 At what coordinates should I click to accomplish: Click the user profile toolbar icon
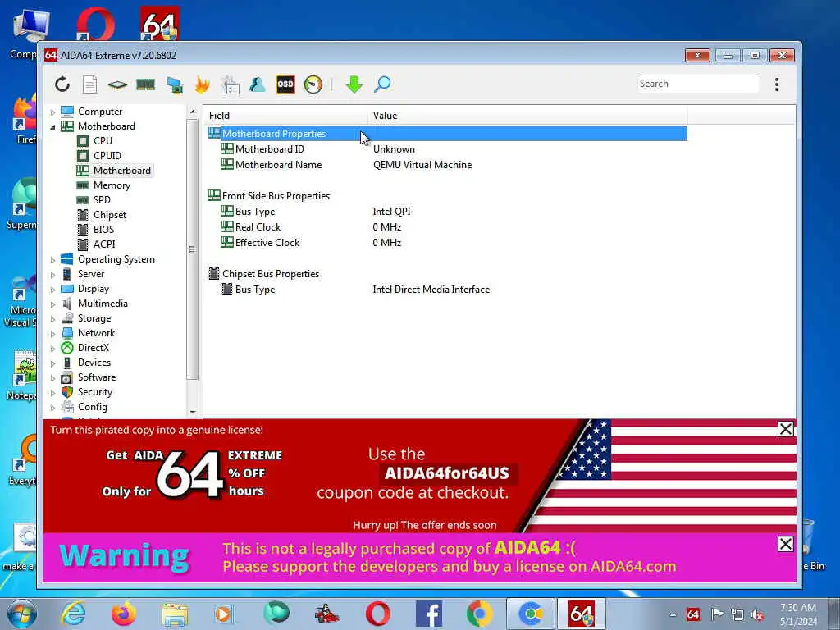(257, 84)
